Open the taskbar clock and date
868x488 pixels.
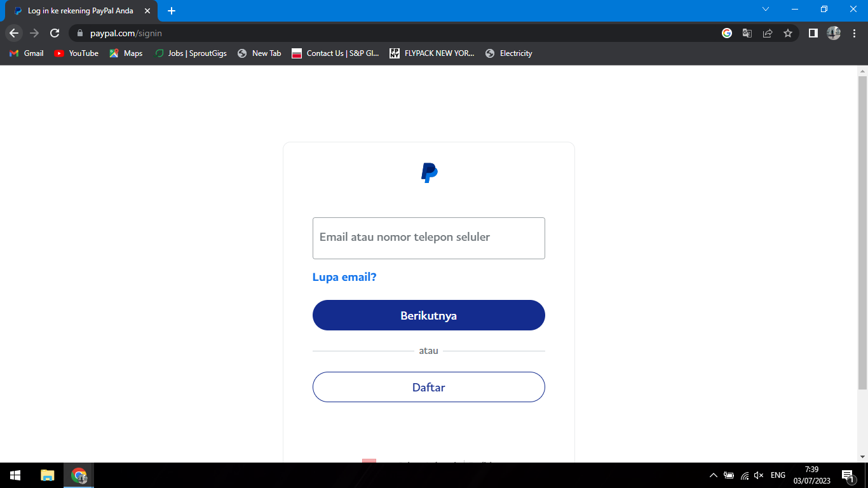811,475
